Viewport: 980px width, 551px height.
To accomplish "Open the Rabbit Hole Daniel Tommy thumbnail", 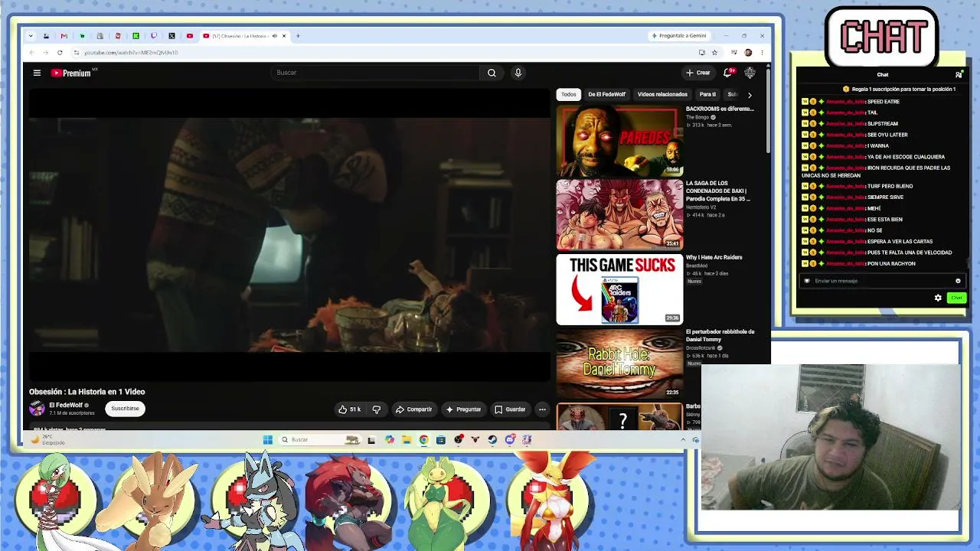I will coord(619,364).
